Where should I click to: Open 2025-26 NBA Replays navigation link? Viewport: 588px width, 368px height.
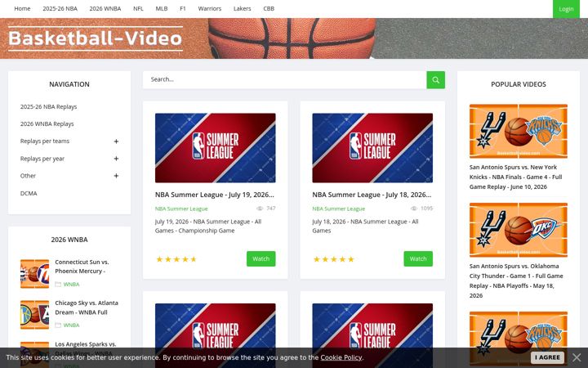click(x=48, y=106)
